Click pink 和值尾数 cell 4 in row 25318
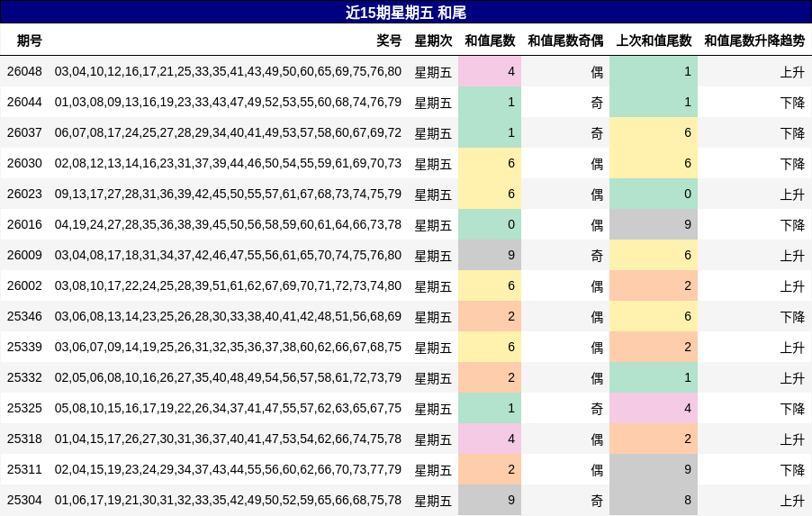Screen dimensions: 812x516 (x=490, y=439)
